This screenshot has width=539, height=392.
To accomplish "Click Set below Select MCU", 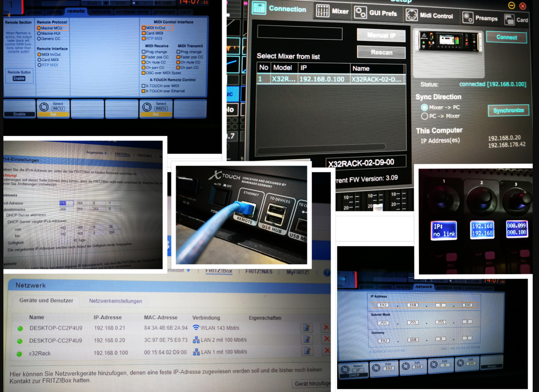I will click(53, 114).
